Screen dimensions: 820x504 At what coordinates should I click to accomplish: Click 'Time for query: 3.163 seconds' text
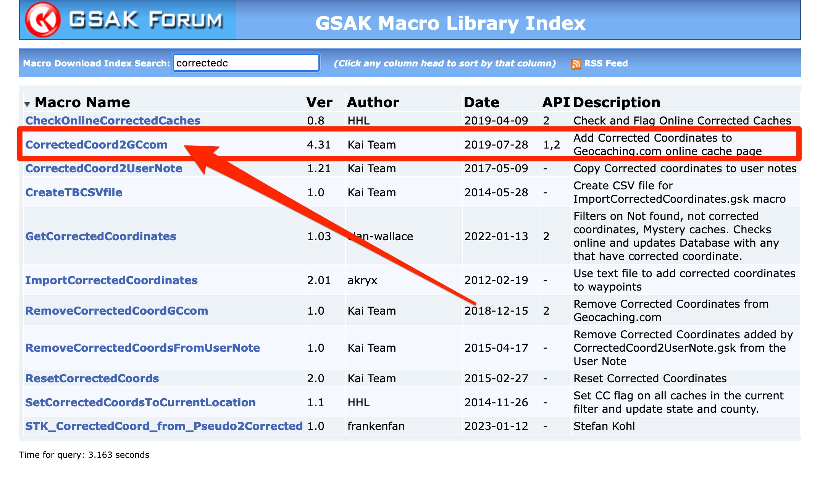coord(84,455)
